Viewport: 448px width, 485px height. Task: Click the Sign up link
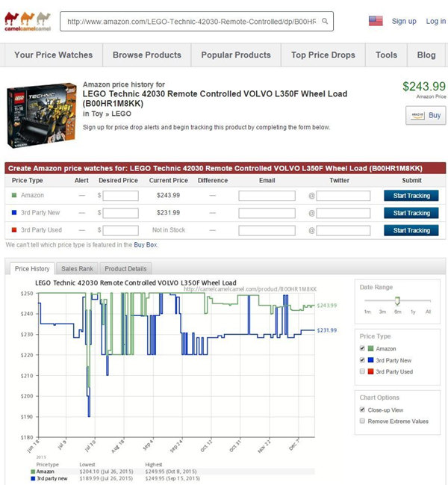click(x=404, y=21)
